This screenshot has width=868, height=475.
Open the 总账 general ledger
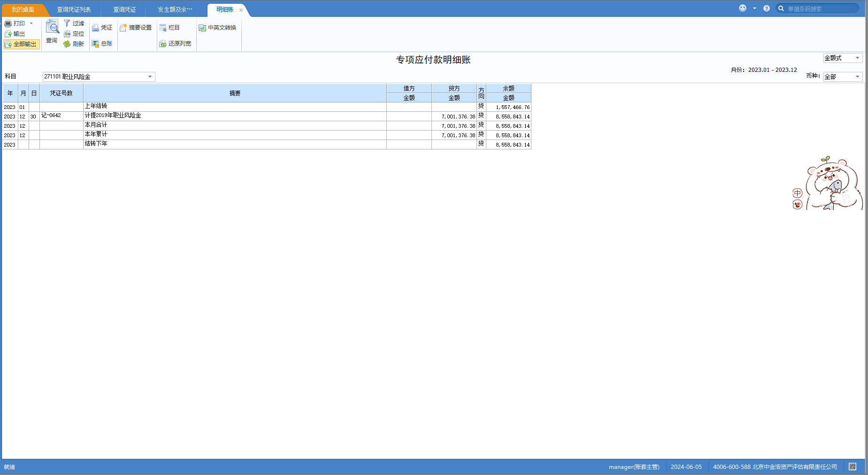(x=102, y=44)
